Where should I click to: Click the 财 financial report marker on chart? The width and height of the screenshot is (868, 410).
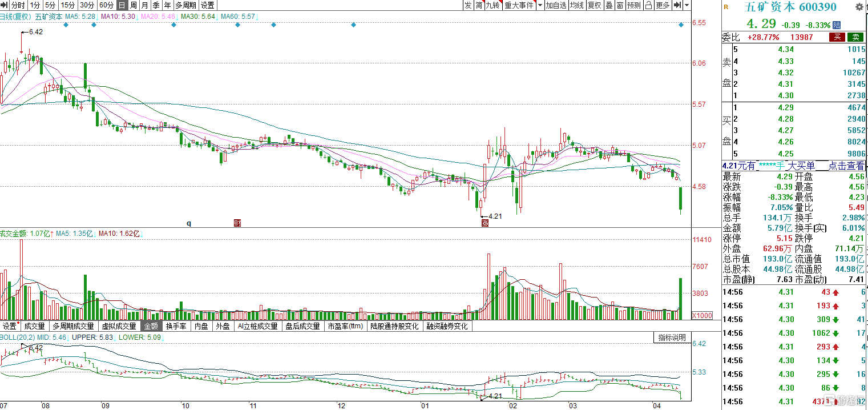[x=237, y=223]
